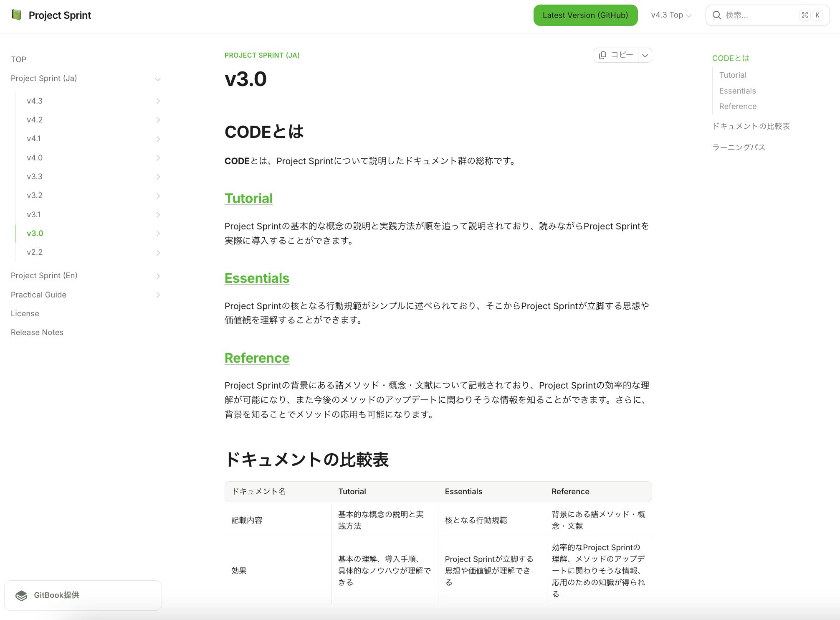Select Release Notes in sidebar

pyautogui.click(x=37, y=333)
